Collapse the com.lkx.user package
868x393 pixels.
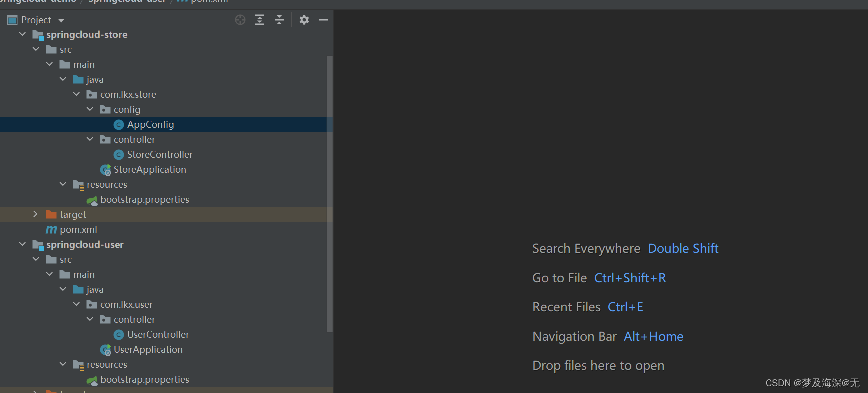76,304
